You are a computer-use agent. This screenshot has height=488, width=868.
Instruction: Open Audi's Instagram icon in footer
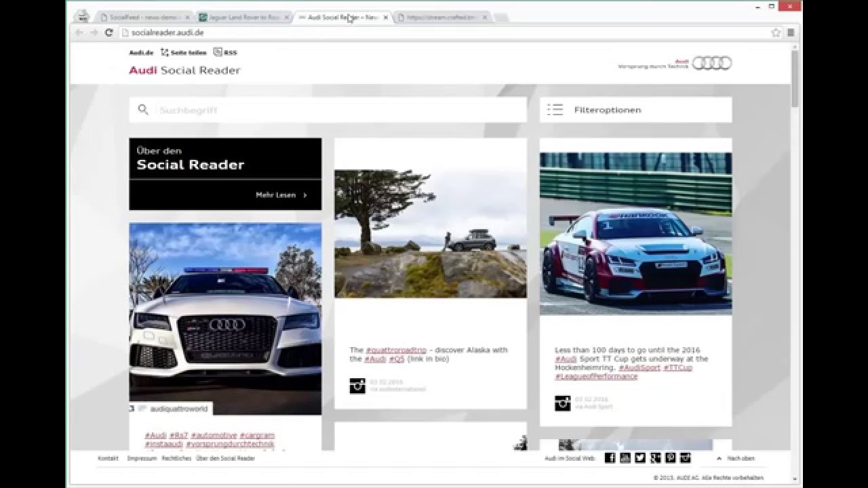point(686,458)
